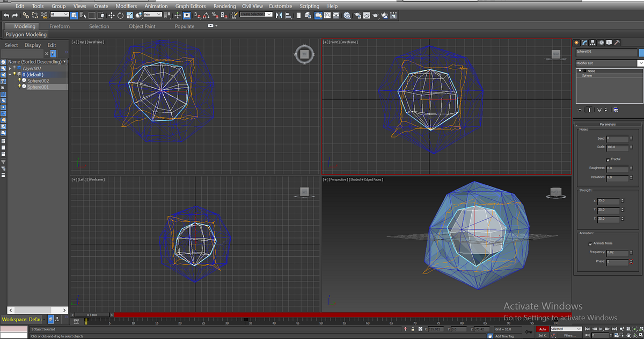Open the Select by Name dialog
This screenshot has height=339, width=644.
pyautogui.click(x=83, y=15)
